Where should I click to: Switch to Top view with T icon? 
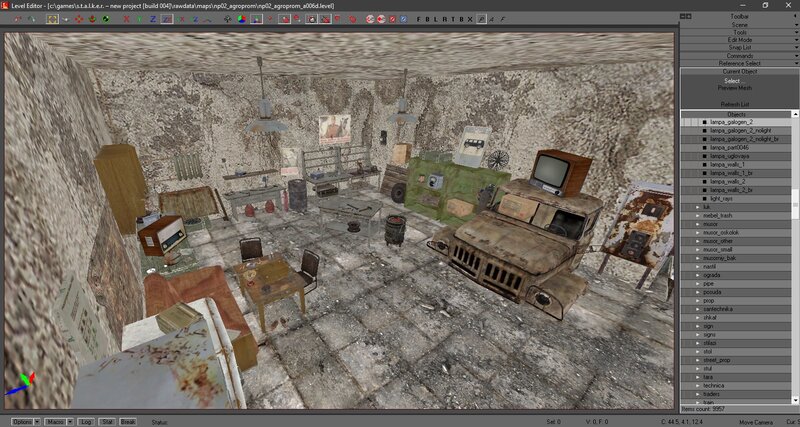(455, 19)
